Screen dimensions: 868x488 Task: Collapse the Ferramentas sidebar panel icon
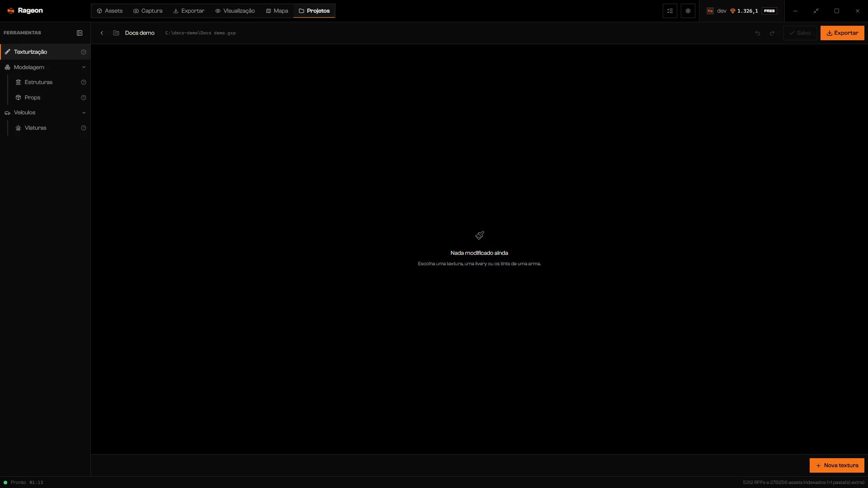pos(80,33)
